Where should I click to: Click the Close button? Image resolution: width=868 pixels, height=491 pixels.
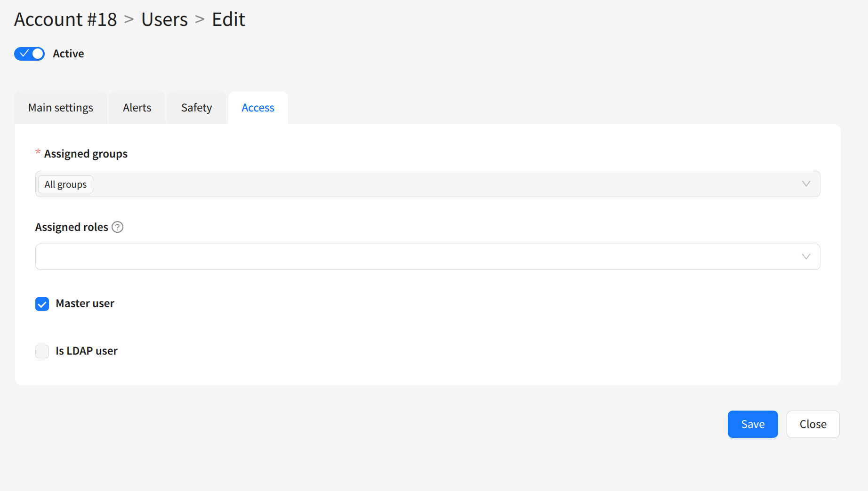(812, 424)
